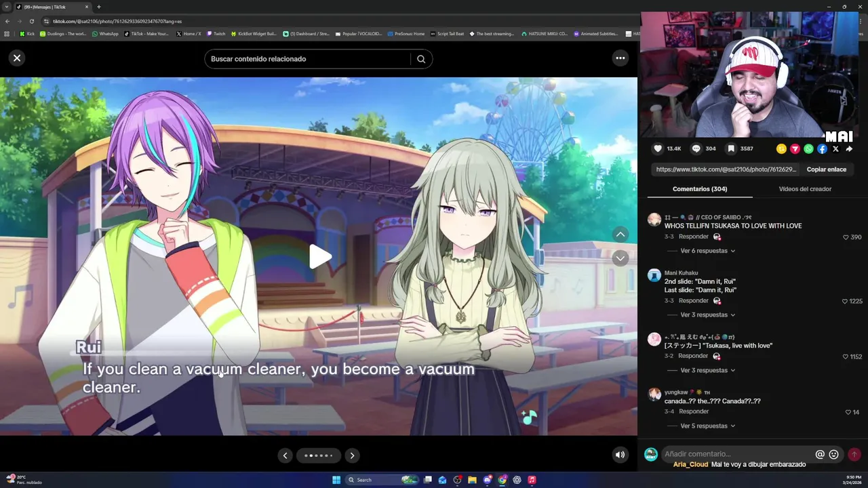The height and width of the screenshot is (488, 868).
Task: Share the post via WhatsApp icon
Action: click(808, 148)
